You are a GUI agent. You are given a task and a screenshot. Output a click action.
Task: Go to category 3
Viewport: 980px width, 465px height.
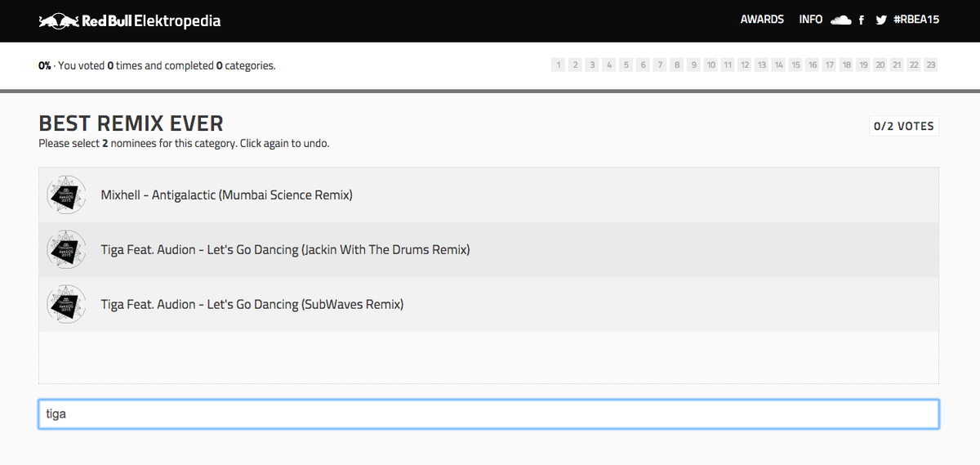pos(592,65)
